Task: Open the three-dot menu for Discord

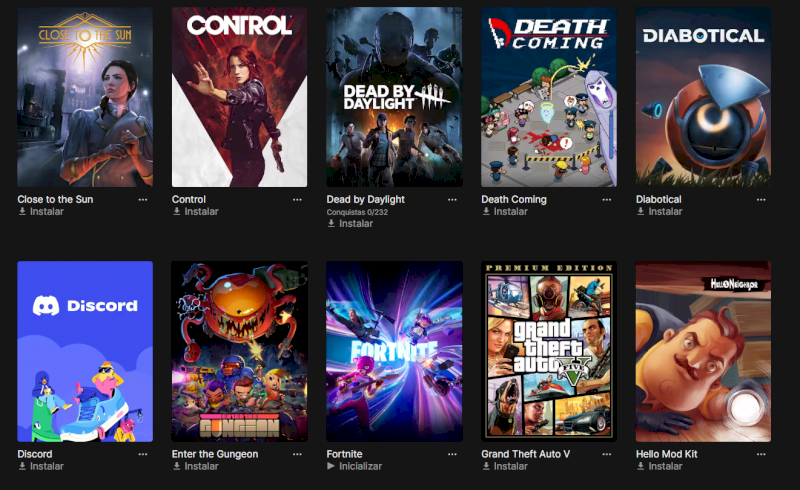Action: click(143, 454)
